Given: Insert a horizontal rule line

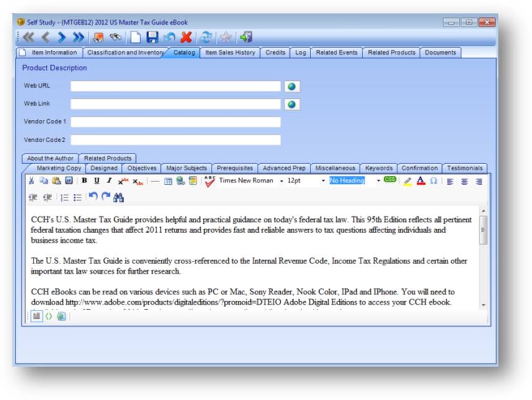Looking at the screenshot, I should 155,181.
